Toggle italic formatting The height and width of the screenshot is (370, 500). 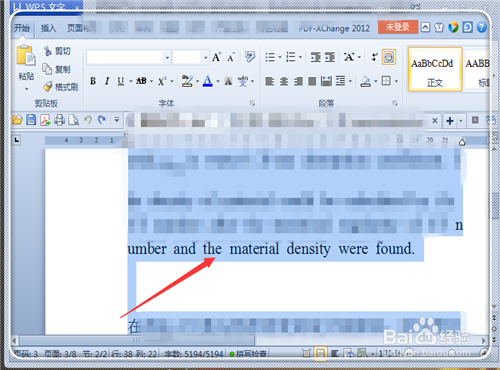[107, 81]
